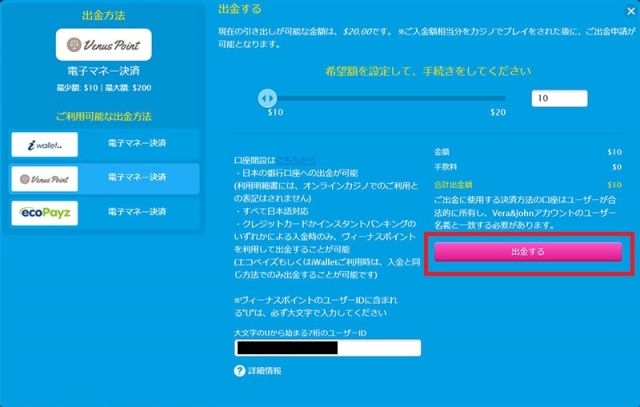This screenshot has width=640, height=407.
Task: Click the $20 maximum label under slider
Action: [497, 114]
